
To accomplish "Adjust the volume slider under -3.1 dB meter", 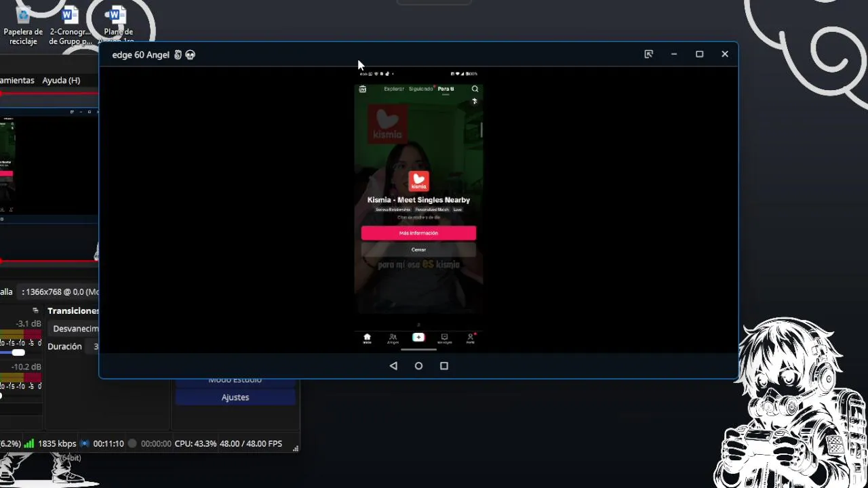I will click(19, 352).
